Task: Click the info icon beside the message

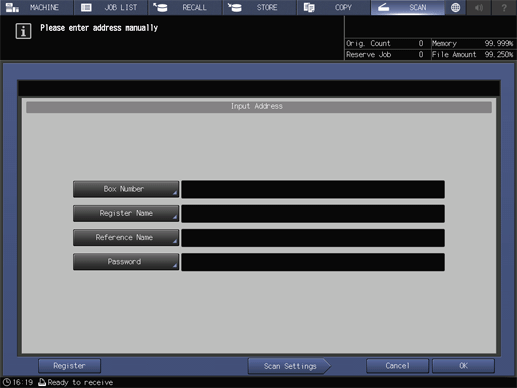Action: pyautogui.click(x=23, y=31)
